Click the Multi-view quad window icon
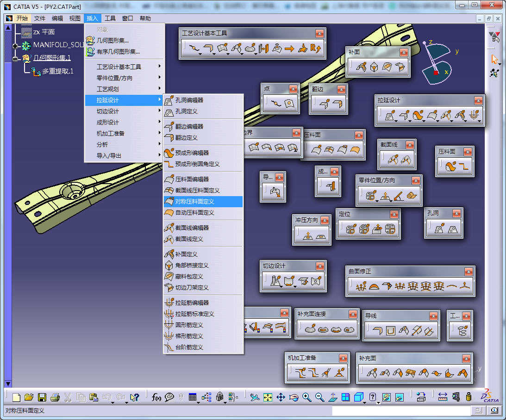 346,397
